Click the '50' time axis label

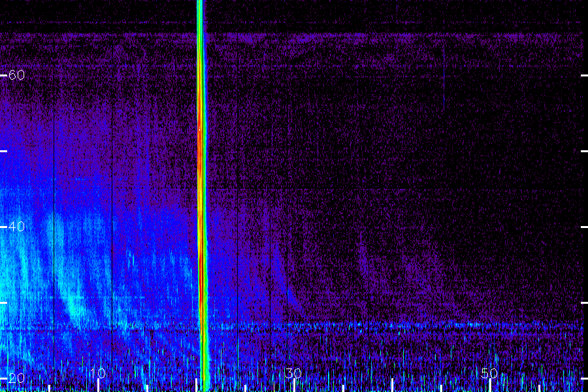pyautogui.click(x=489, y=373)
